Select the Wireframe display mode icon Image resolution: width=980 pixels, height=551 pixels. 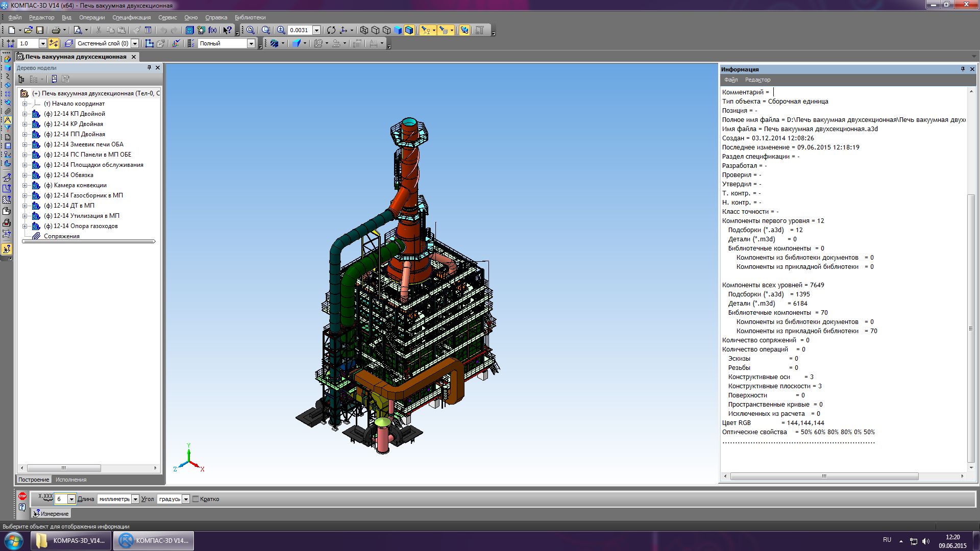(364, 30)
